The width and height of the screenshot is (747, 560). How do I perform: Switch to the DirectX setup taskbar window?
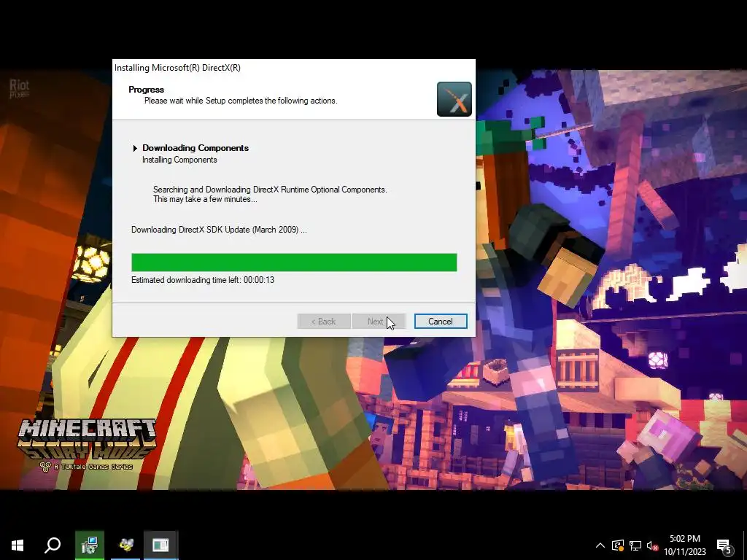coord(160,545)
